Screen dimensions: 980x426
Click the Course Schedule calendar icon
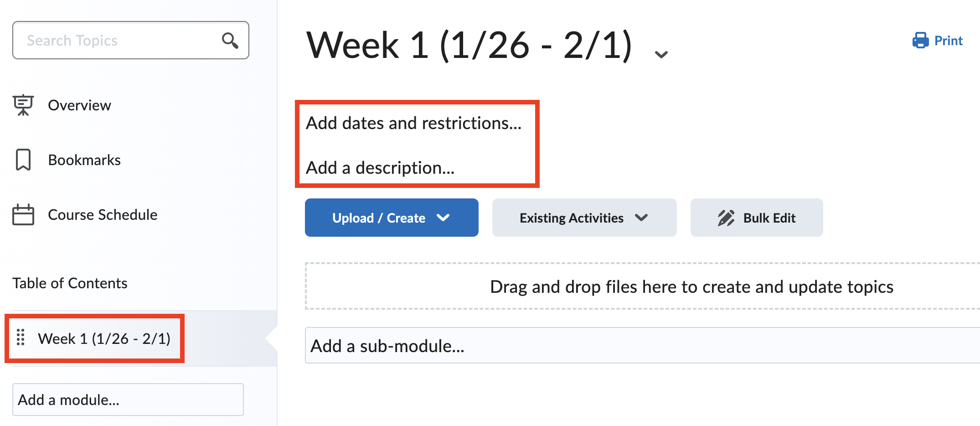23,214
